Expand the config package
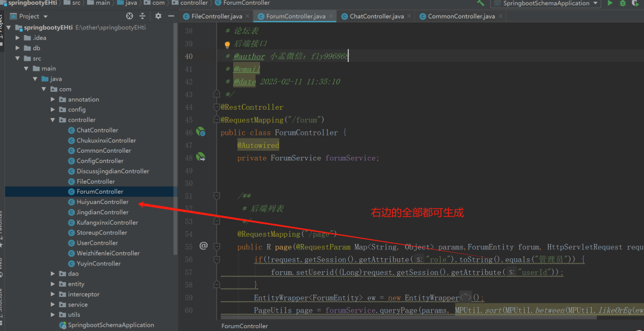Viewport: 644px width, 331px height. coord(52,110)
